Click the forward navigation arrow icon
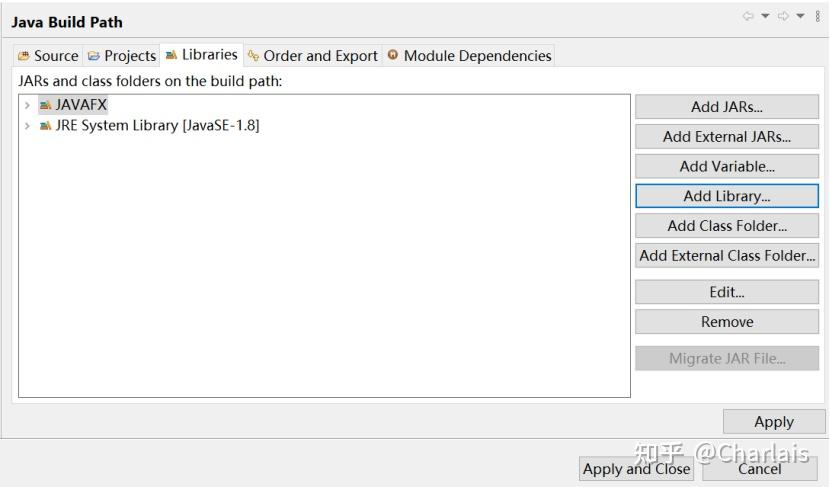830x487 pixels. coord(783,16)
